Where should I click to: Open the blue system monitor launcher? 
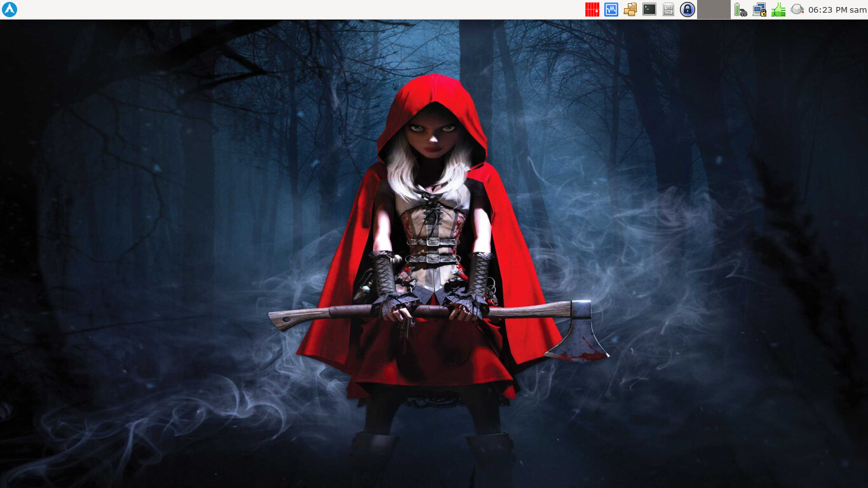tap(611, 10)
